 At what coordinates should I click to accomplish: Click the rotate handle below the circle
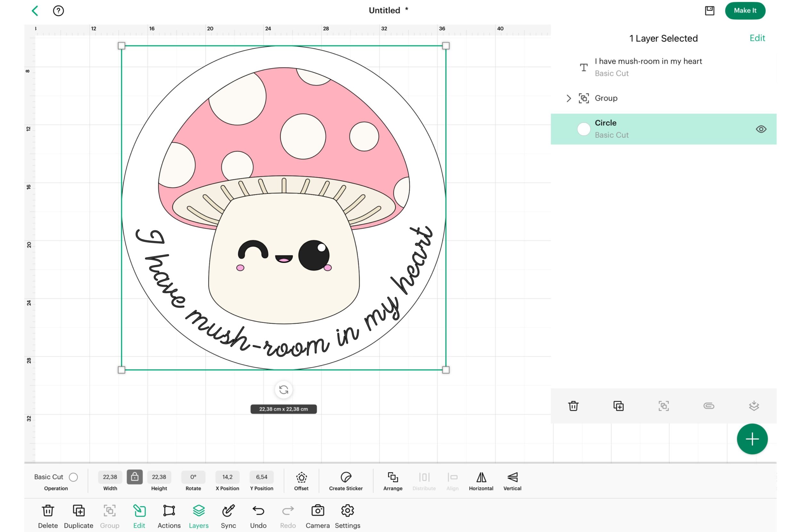(284, 390)
